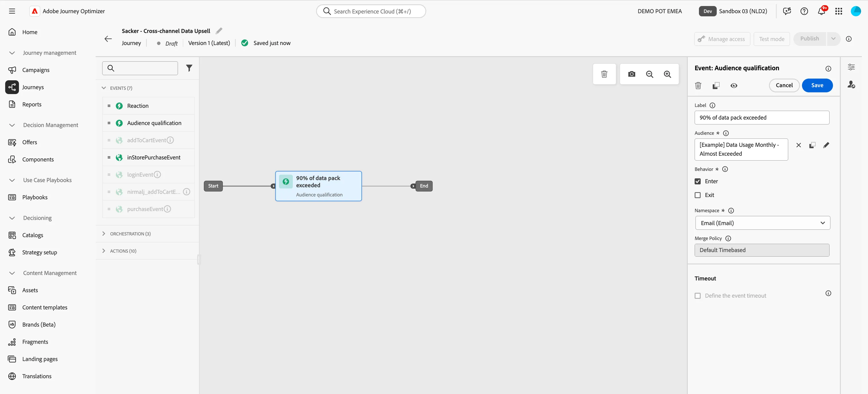Expand the ACTIONS section
The width and height of the screenshot is (868, 394).
(104, 251)
